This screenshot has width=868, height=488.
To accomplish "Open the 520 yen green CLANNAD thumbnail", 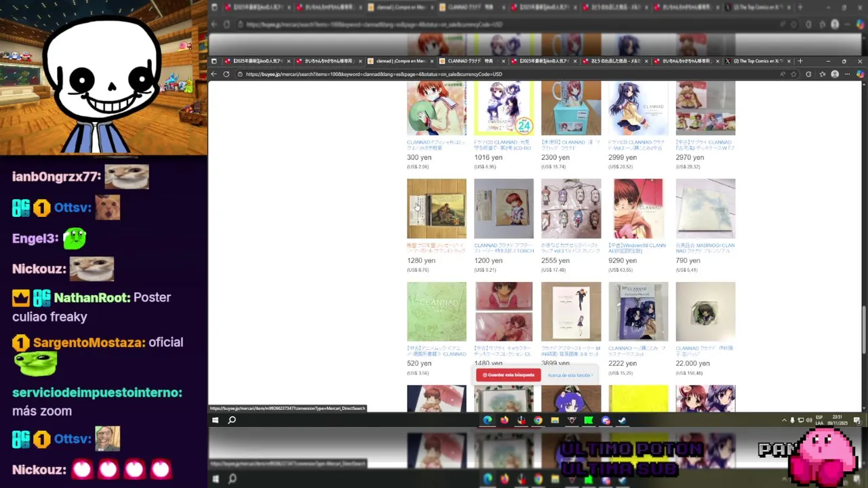I will click(x=437, y=312).
